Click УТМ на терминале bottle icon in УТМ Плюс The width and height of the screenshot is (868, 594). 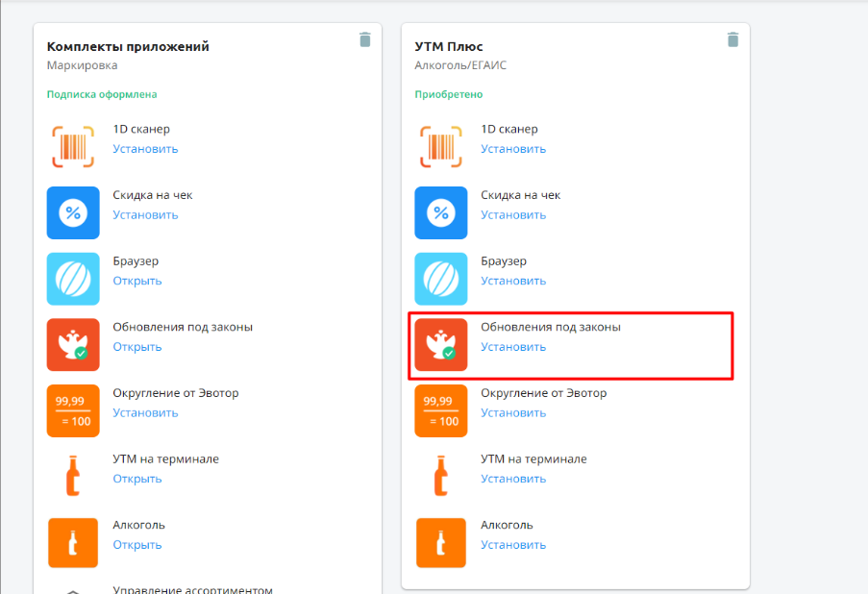440,476
